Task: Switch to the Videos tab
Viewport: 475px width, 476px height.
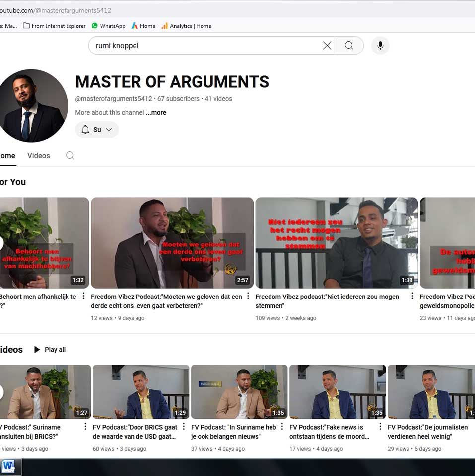Action: pyautogui.click(x=39, y=156)
